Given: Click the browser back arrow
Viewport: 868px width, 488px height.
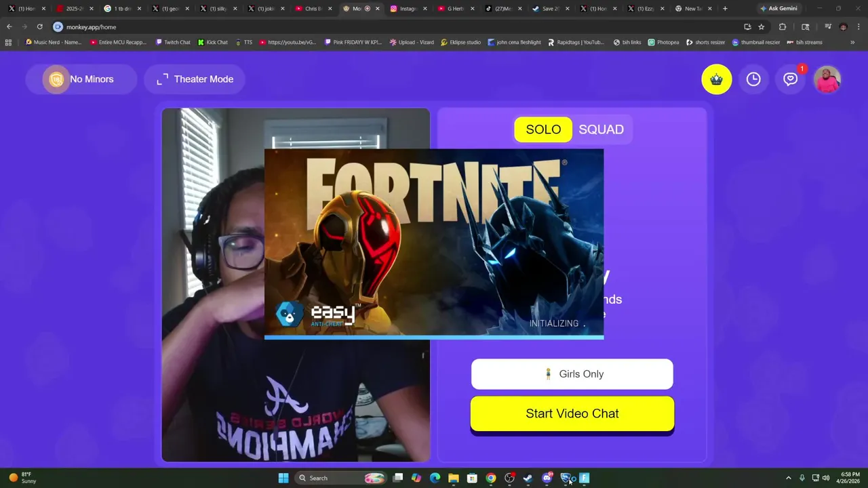Looking at the screenshot, I should click(9, 26).
